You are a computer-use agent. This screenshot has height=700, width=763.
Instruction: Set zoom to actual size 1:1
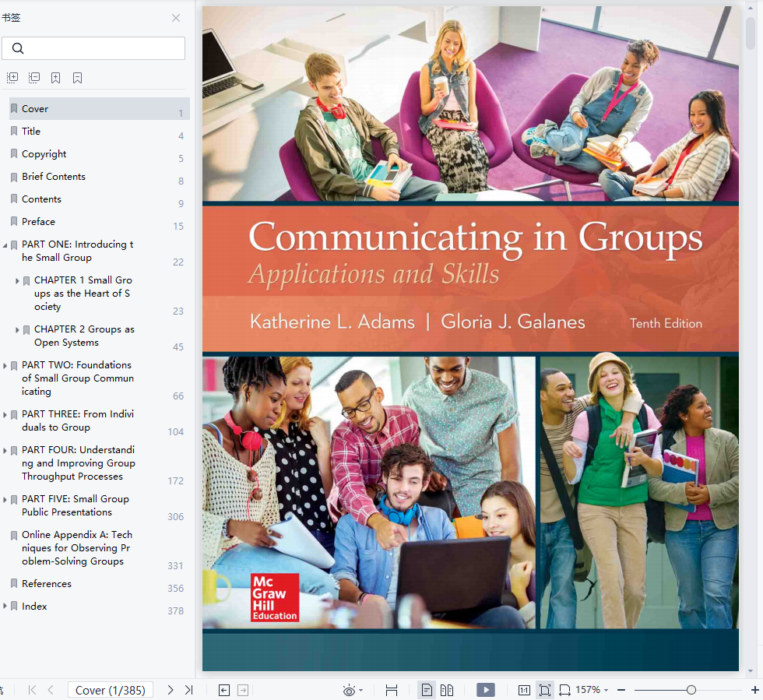point(524,690)
